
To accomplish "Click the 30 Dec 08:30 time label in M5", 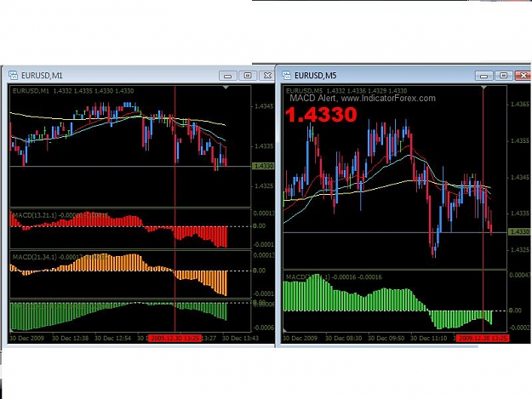I will pos(343,338).
